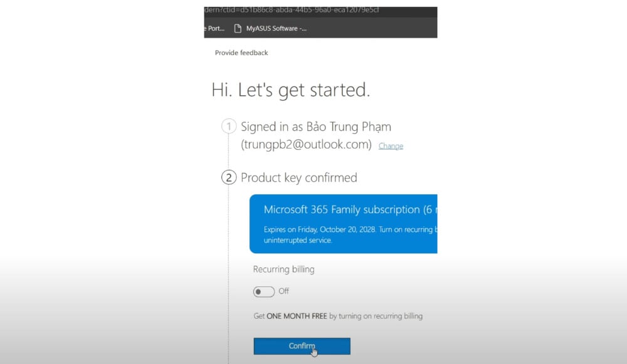Screen dimensions: 627x364
Task: Click the "Recurring billing" section label
Action: 283,269
